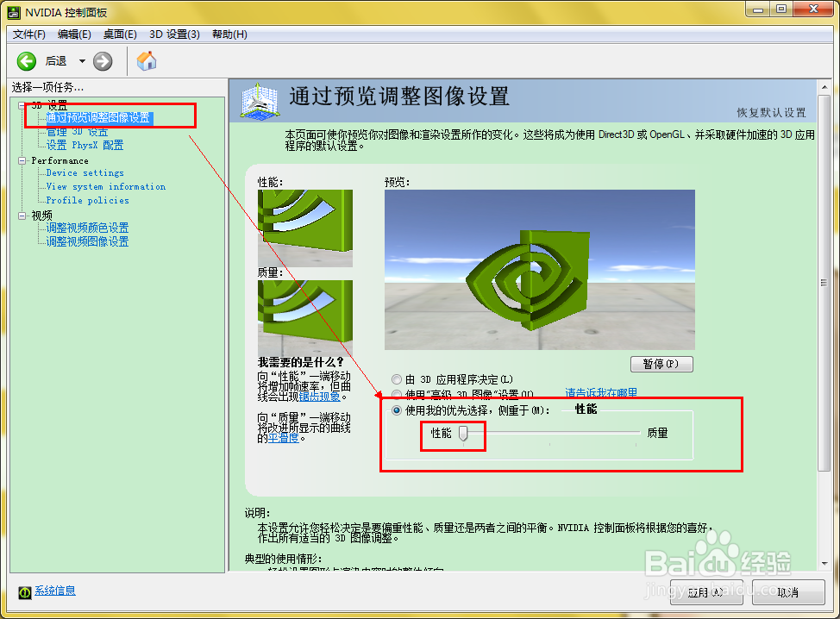Click the slider track near 质量 end
This screenshot has width=840, height=619.
pyautogui.click(x=636, y=433)
